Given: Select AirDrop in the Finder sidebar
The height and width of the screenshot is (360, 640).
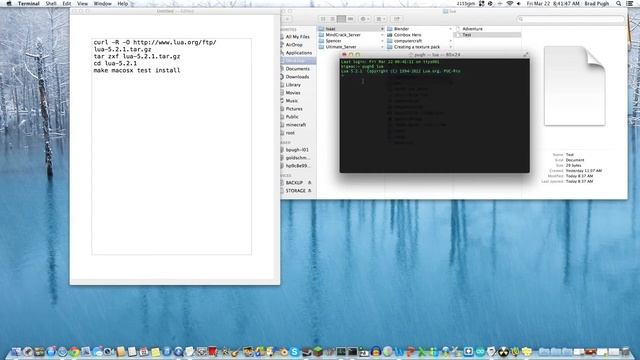Looking at the screenshot, I should pyautogui.click(x=293, y=45).
